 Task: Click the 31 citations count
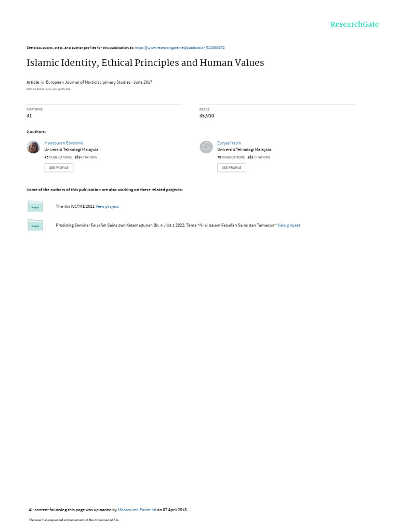29,116
